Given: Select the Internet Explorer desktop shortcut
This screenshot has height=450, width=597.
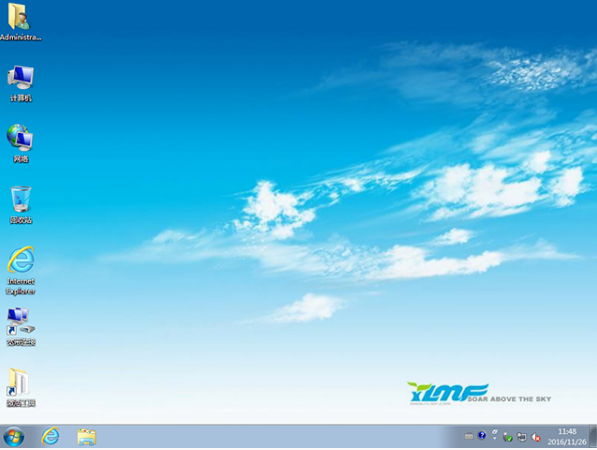Looking at the screenshot, I should pyautogui.click(x=21, y=271).
